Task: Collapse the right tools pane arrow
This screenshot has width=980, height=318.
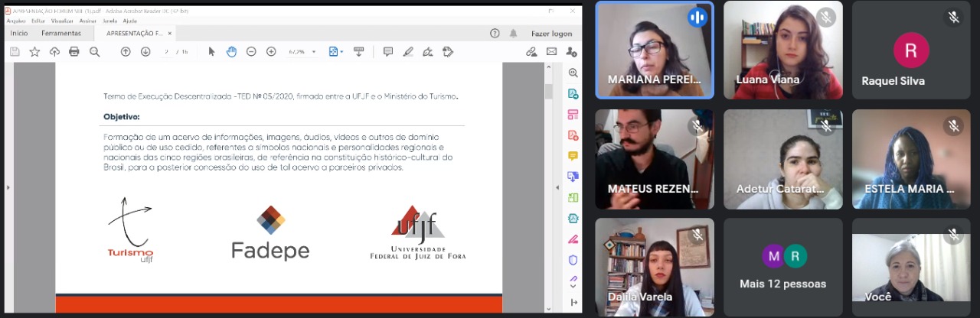Action: click(573, 303)
